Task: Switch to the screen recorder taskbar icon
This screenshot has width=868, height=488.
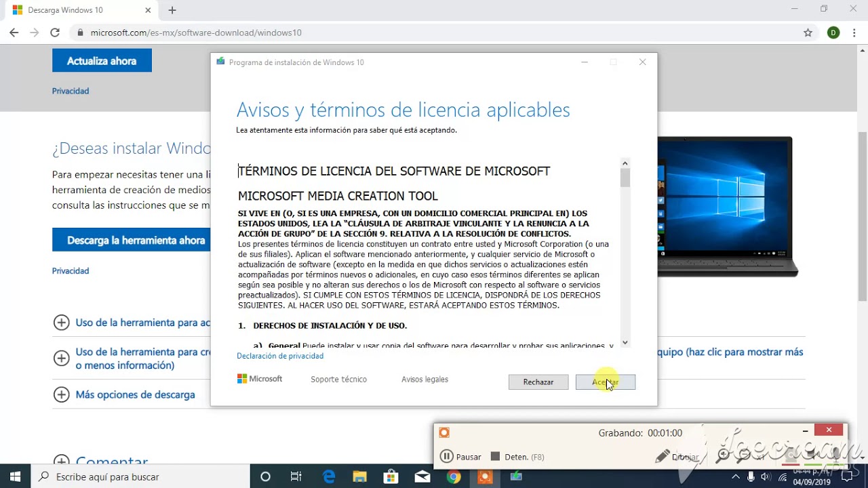Action: click(485, 476)
